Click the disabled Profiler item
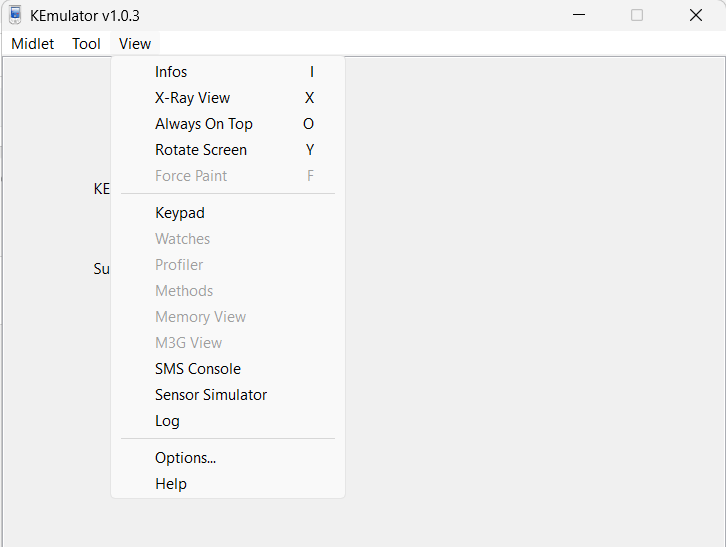 pos(179,265)
